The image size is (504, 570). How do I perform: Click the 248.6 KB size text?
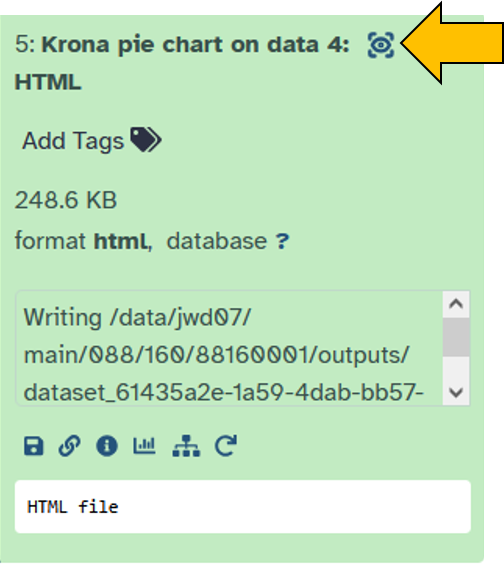coord(66,200)
